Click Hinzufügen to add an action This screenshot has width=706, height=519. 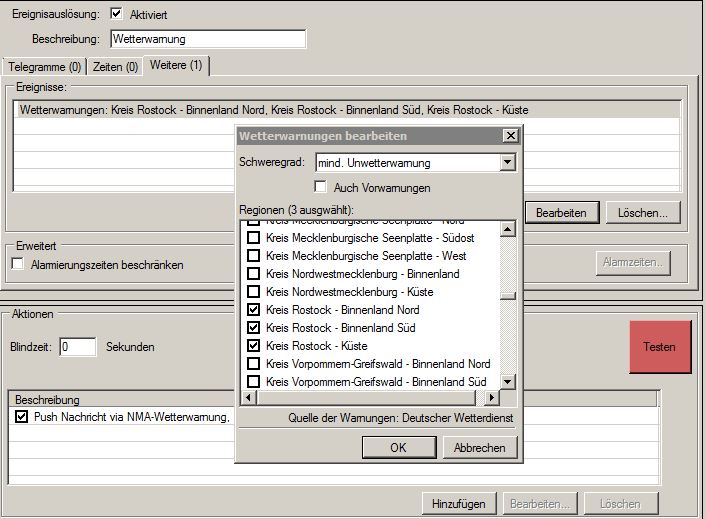tap(460, 503)
